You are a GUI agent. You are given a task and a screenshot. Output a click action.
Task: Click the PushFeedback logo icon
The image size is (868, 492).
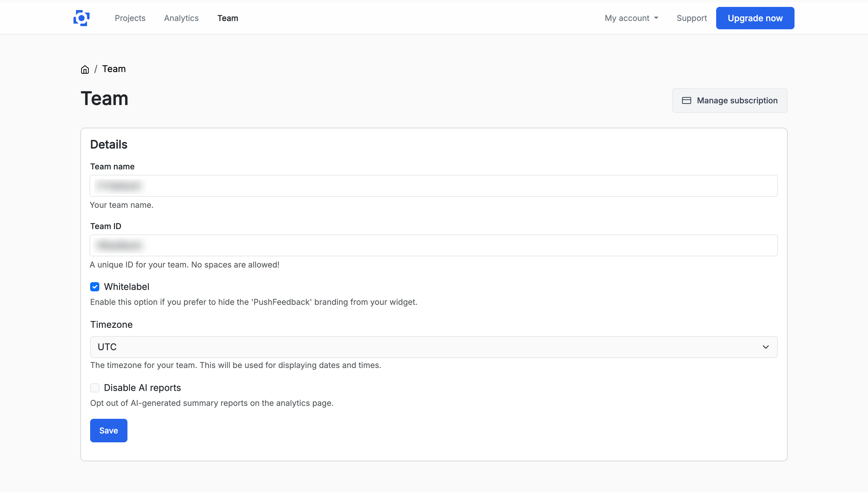(x=82, y=18)
